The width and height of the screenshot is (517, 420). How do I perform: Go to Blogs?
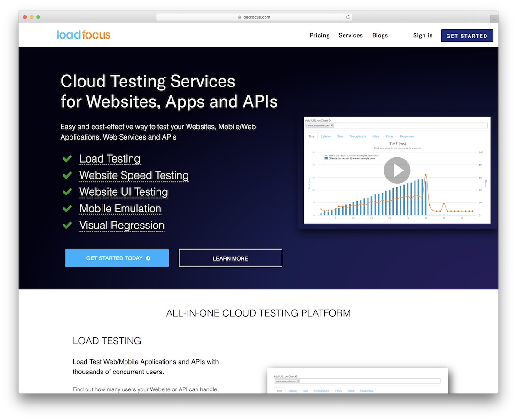click(380, 35)
